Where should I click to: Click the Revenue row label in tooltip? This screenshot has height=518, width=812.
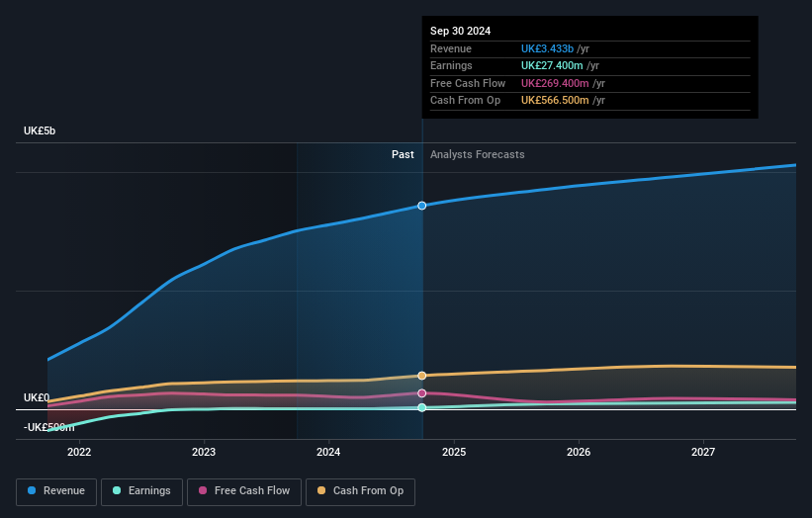pos(451,48)
